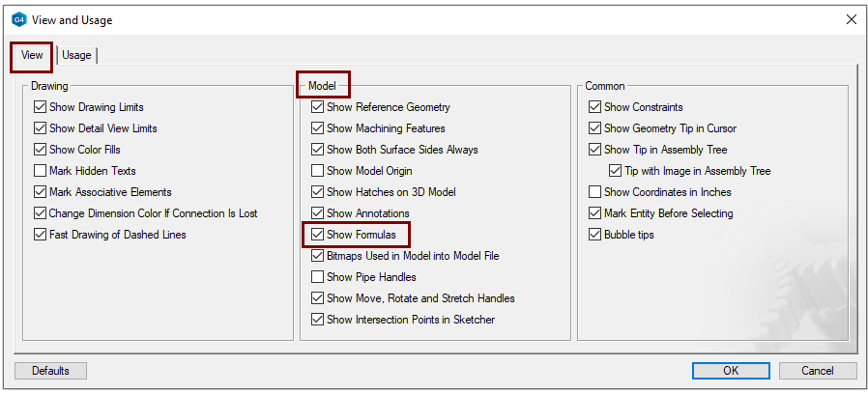Enable Mark Hidden Texts option
The image size is (868, 394).
[x=41, y=171]
